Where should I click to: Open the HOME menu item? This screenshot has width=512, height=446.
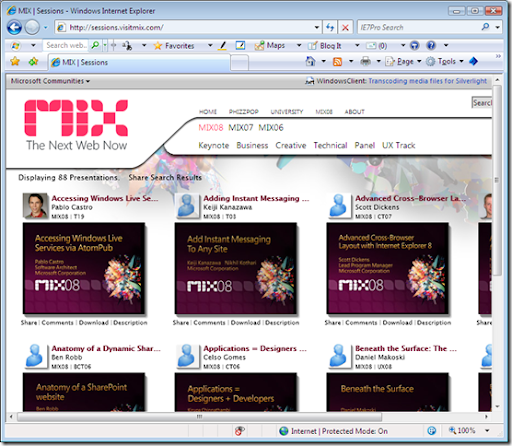pos(208,112)
